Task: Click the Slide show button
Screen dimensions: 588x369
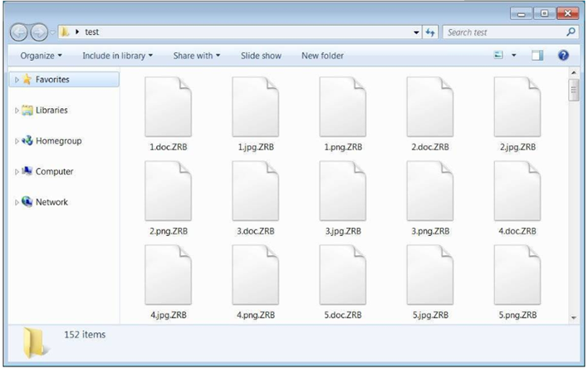Action: 261,56
